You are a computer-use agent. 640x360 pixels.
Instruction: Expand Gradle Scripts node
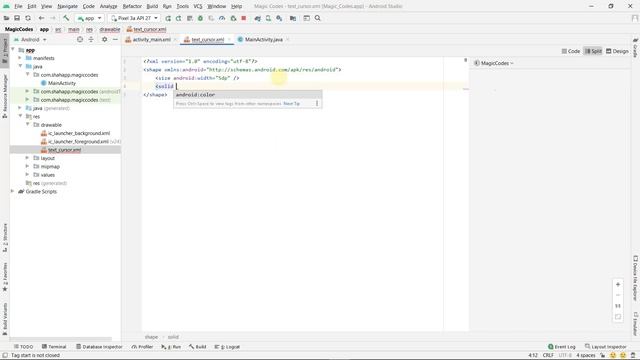click(12, 191)
